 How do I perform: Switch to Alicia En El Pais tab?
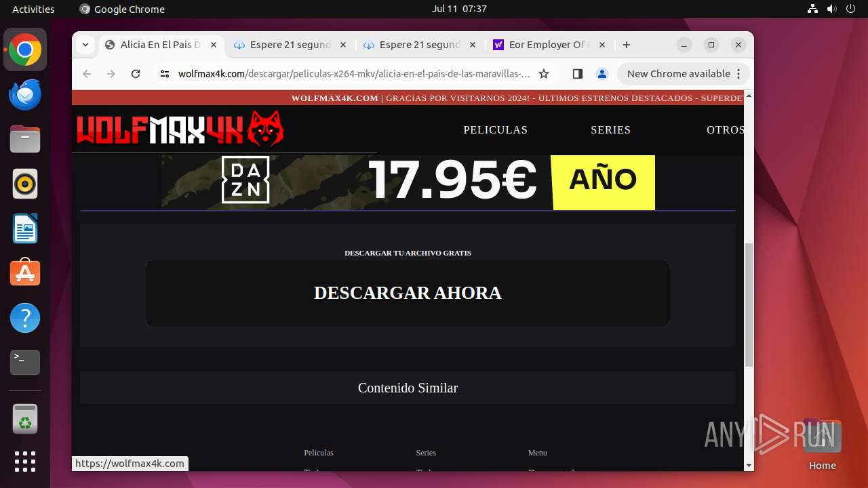161,45
